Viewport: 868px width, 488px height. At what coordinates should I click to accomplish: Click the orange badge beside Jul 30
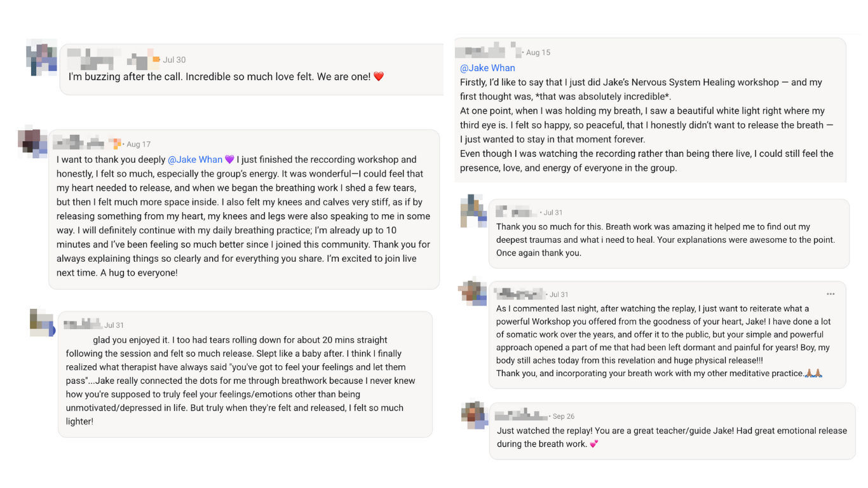tap(156, 60)
